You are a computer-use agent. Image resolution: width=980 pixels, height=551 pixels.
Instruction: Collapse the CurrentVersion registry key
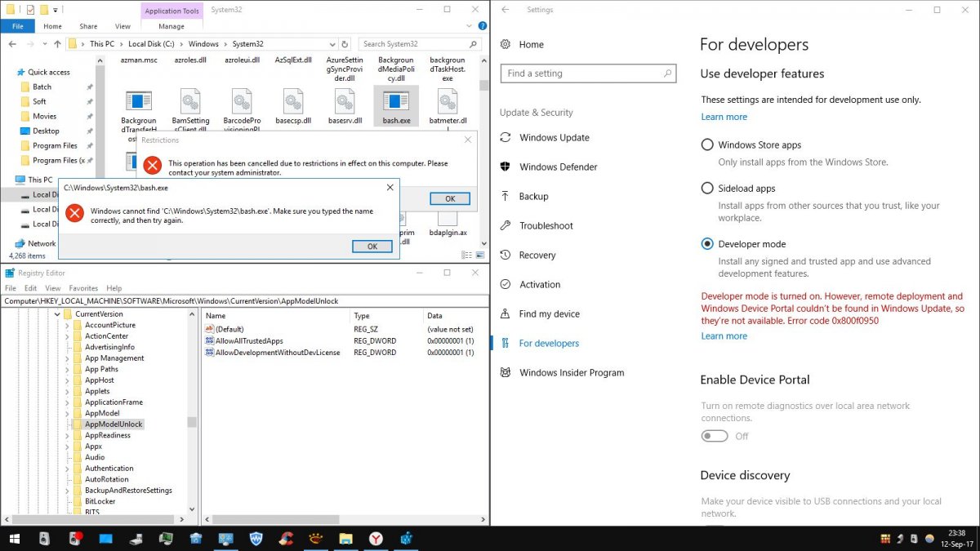(57, 314)
